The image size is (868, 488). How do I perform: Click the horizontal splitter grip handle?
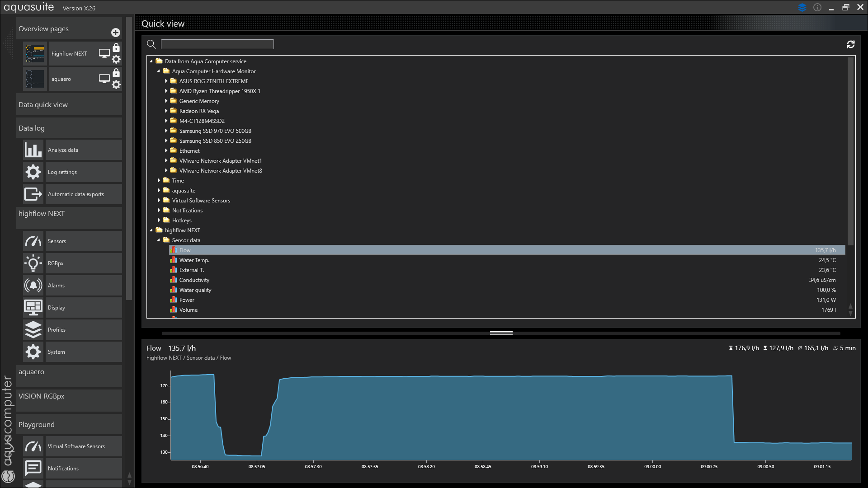pyautogui.click(x=501, y=333)
